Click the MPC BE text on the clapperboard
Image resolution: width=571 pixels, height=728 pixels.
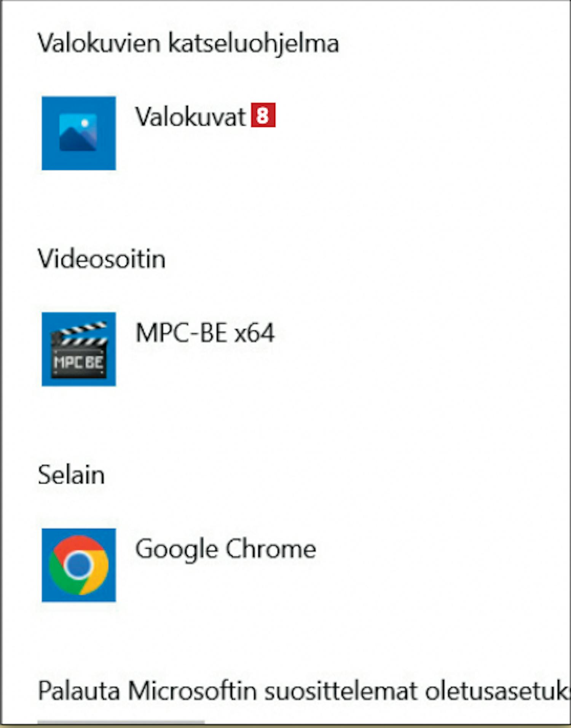[78, 362]
